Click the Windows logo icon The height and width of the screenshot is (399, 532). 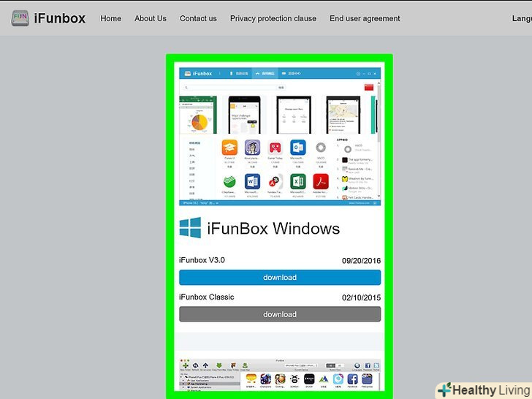[190, 228]
